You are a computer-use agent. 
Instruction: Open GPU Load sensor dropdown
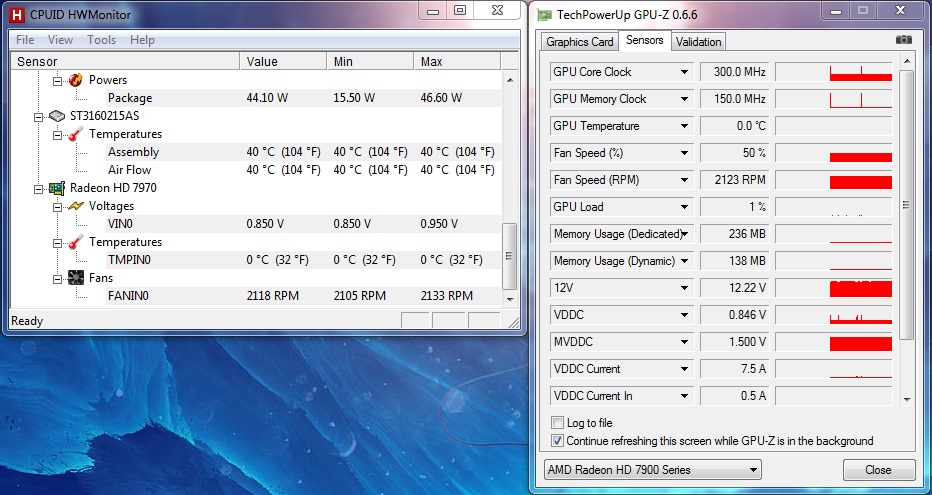tap(684, 207)
